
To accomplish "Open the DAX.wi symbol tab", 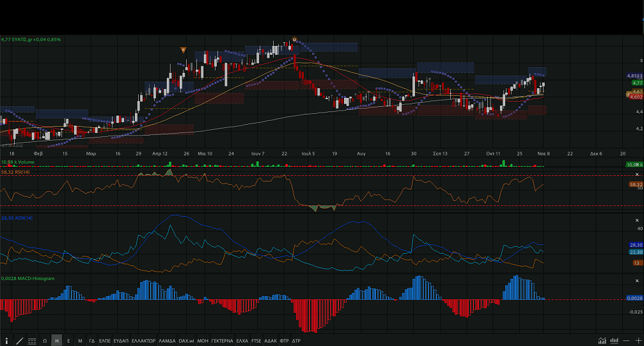I will pos(186,341).
